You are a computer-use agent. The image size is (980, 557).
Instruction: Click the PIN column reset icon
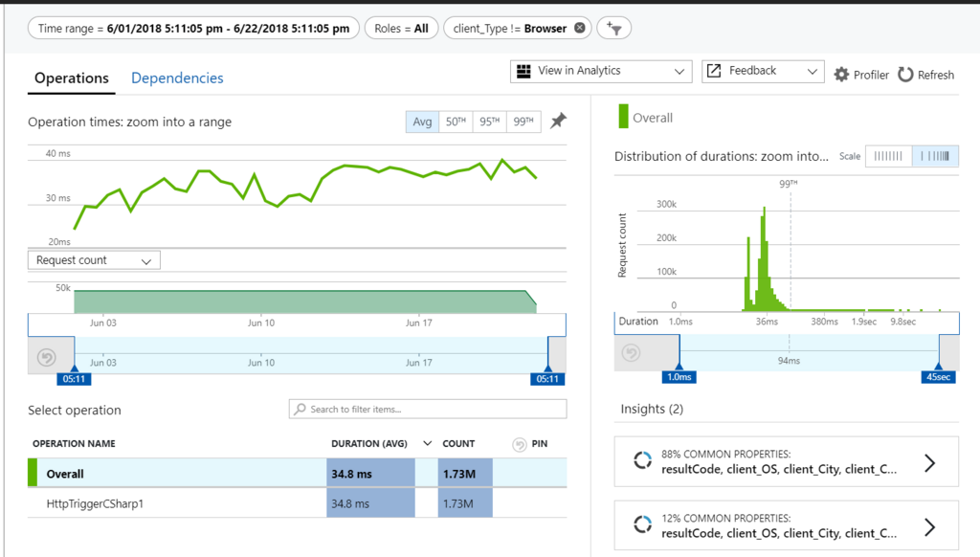(x=519, y=444)
